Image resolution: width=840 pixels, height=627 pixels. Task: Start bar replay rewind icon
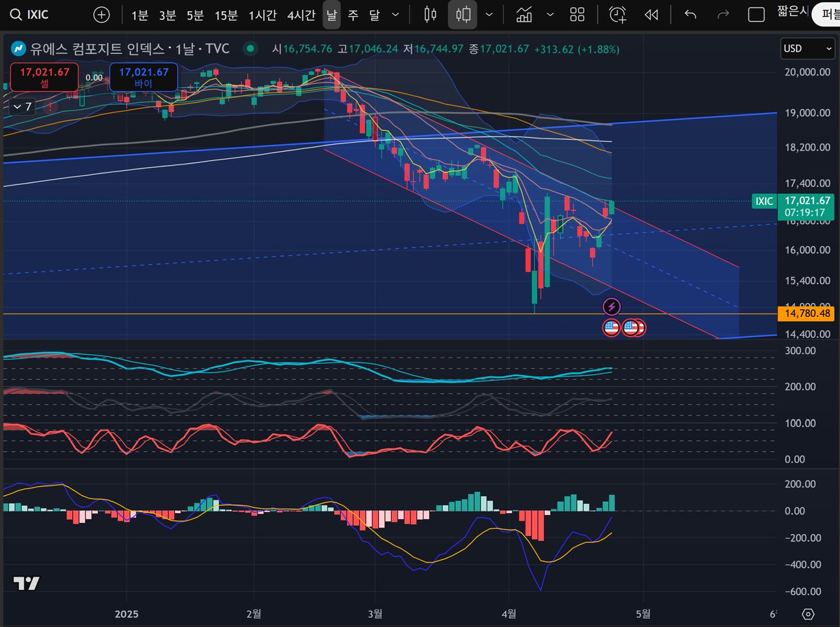pos(651,14)
